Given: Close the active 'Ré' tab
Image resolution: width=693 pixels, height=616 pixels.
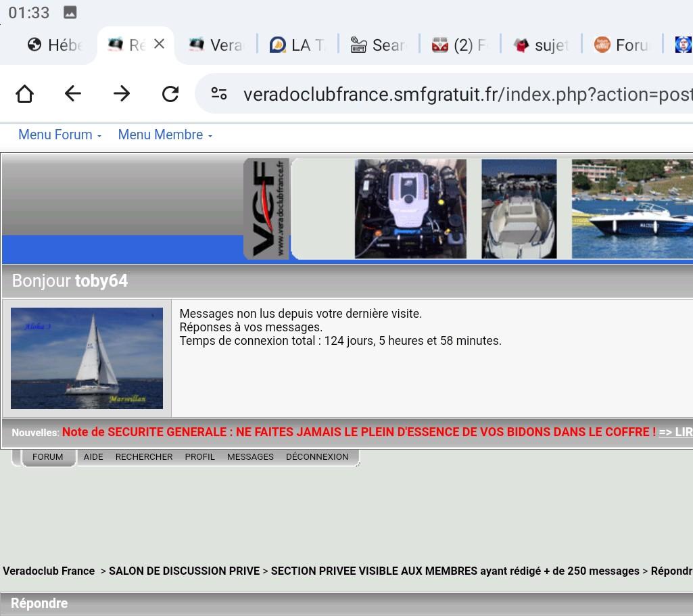Looking at the screenshot, I should (159, 44).
